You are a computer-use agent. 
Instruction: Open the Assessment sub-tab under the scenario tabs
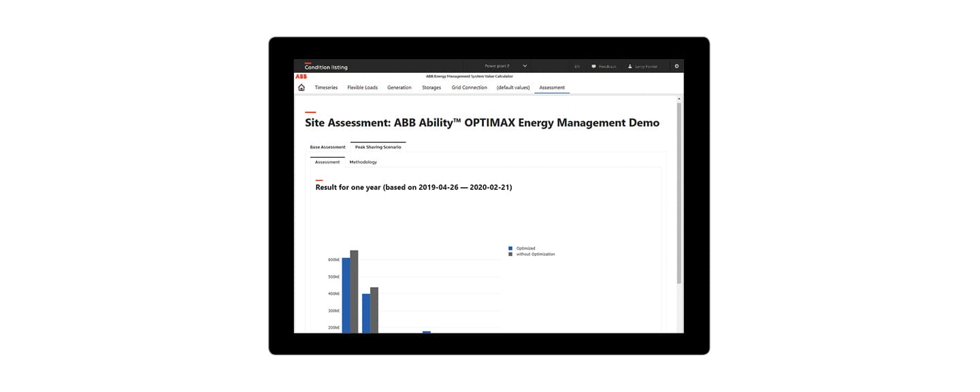point(327,162)
